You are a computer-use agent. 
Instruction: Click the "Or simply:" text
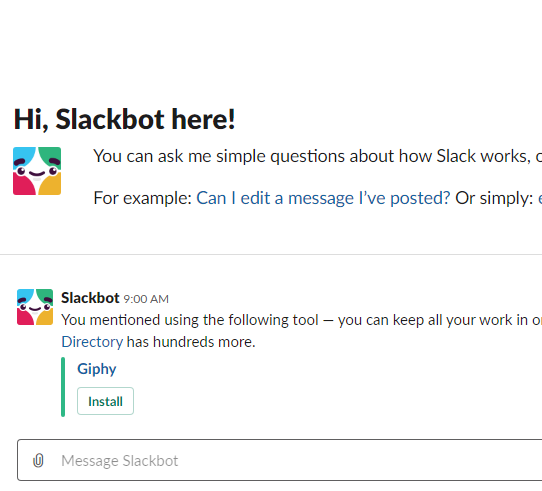tap(494, 198)
